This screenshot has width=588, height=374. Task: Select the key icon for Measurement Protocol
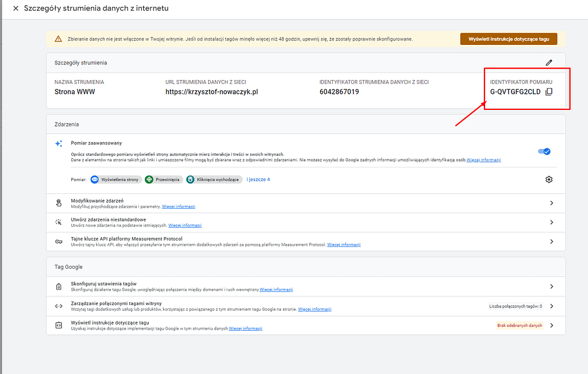point(59,241)
